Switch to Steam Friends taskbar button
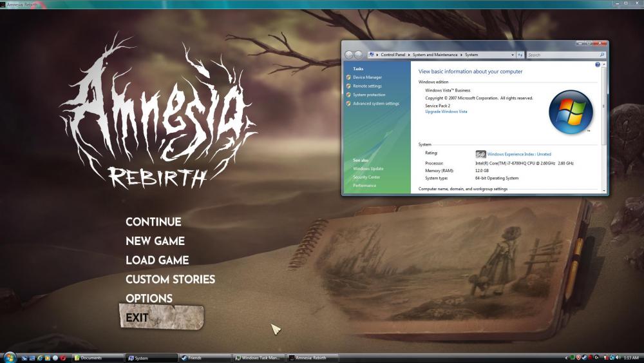Image resolution: width=644 pixels, height=363 pixels. [205, 358]
